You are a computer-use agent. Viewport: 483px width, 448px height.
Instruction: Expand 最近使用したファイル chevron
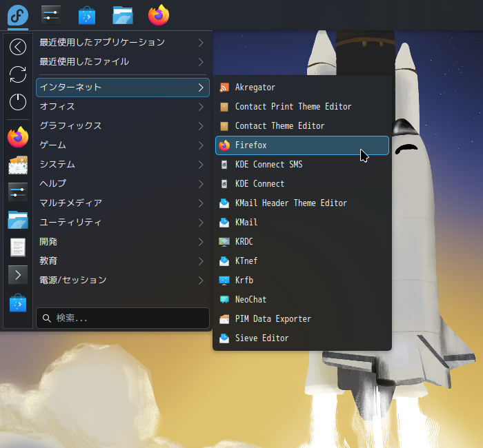(201, 62)
